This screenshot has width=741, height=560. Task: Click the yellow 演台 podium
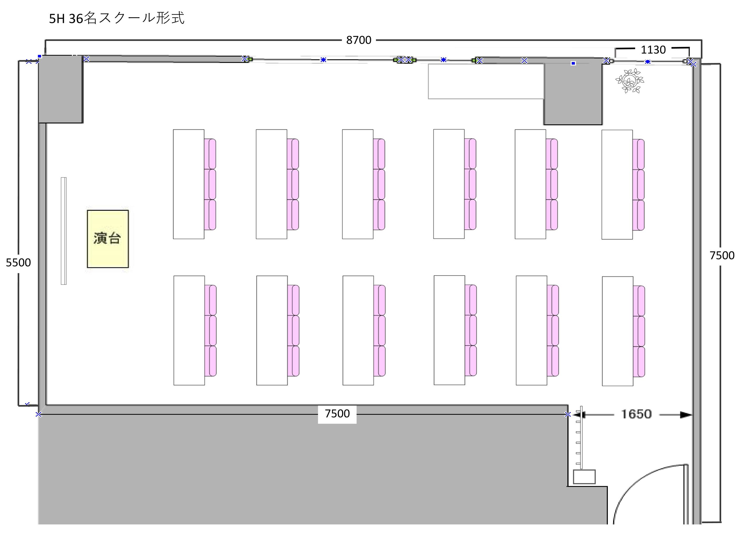[x=108, y=239]
